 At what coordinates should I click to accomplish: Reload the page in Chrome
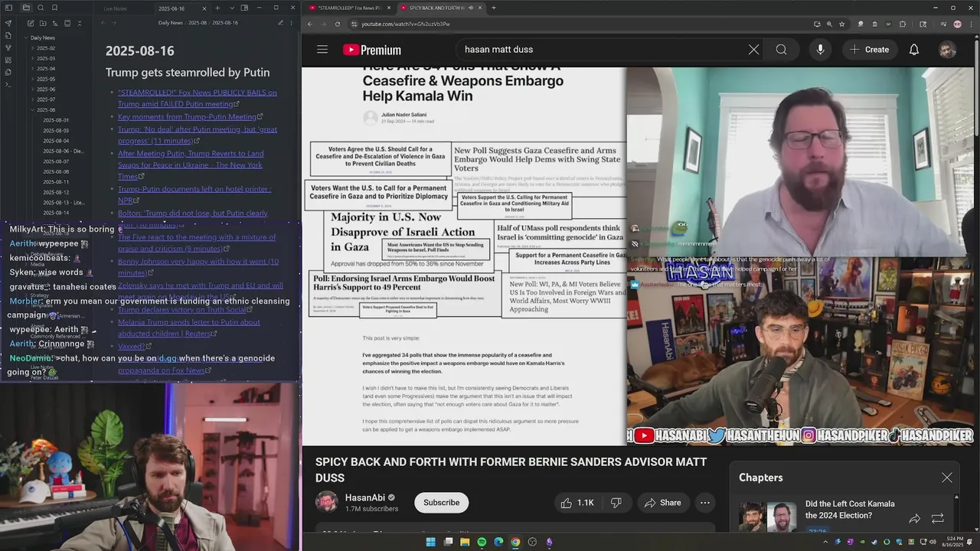point(338,24)
